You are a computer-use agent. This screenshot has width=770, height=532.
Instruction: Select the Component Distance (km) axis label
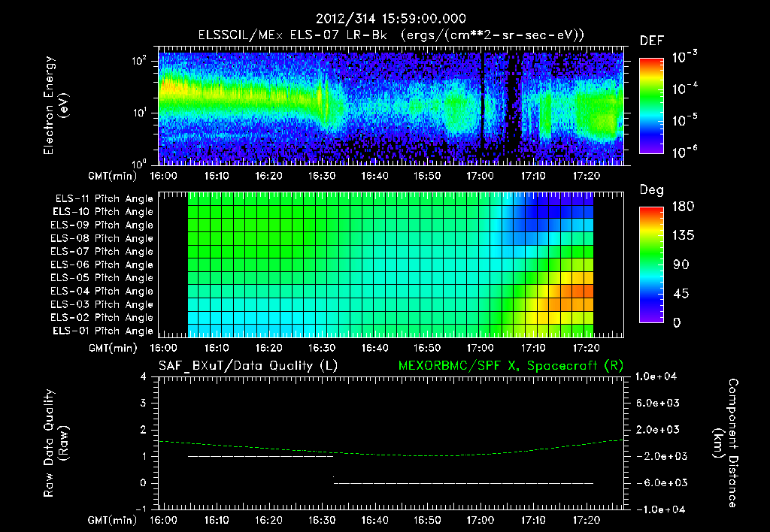point(726,443)
